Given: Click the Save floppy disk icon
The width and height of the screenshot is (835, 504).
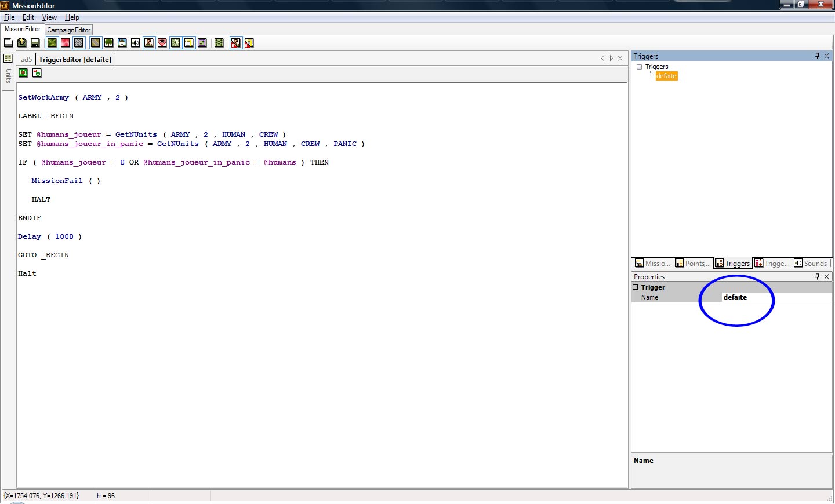Looking at the screenshot, I should coord(35,43).
